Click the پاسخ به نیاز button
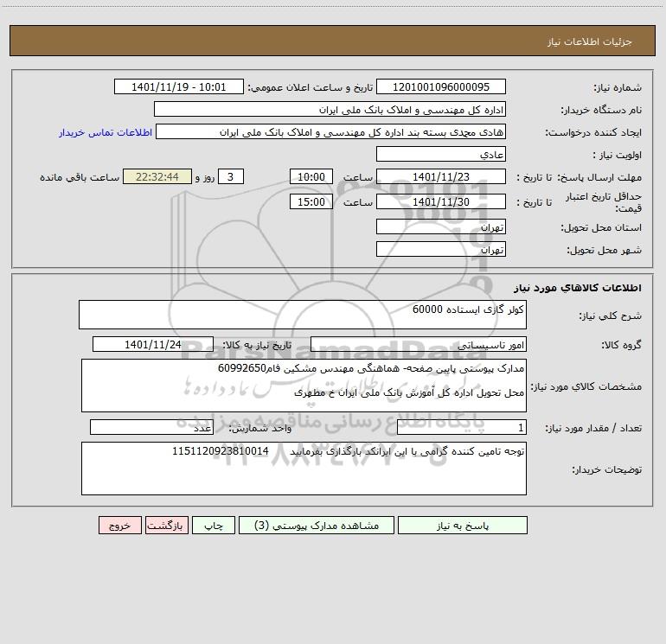The width and height of the screenshot is (666, 644). [463, 525]
